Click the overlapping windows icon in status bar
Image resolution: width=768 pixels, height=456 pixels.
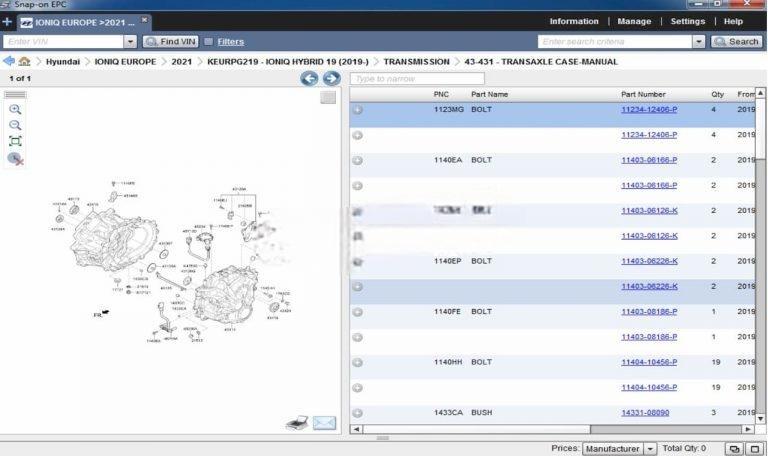[734, 449]
